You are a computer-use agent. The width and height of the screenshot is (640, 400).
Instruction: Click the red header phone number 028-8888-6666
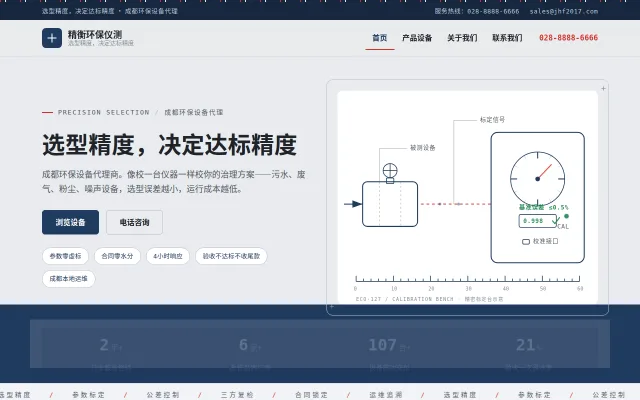568,38
